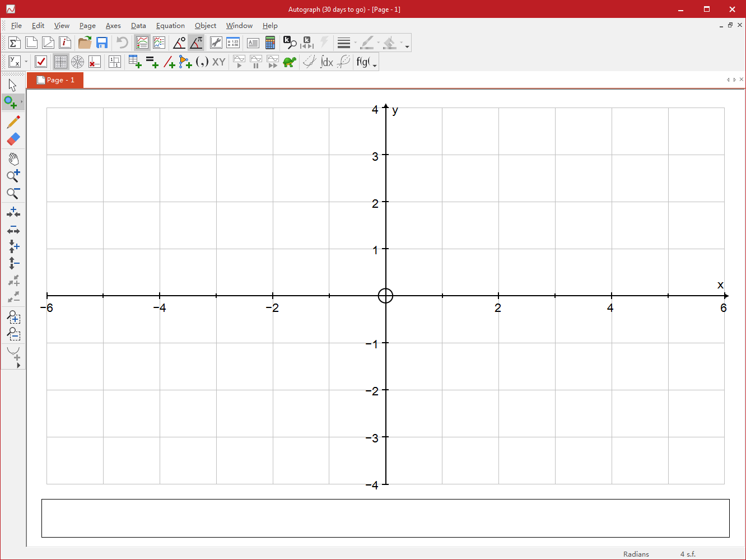Click the empty results box below graph
This screenshot has height=560, width=746.
point(385,518)
